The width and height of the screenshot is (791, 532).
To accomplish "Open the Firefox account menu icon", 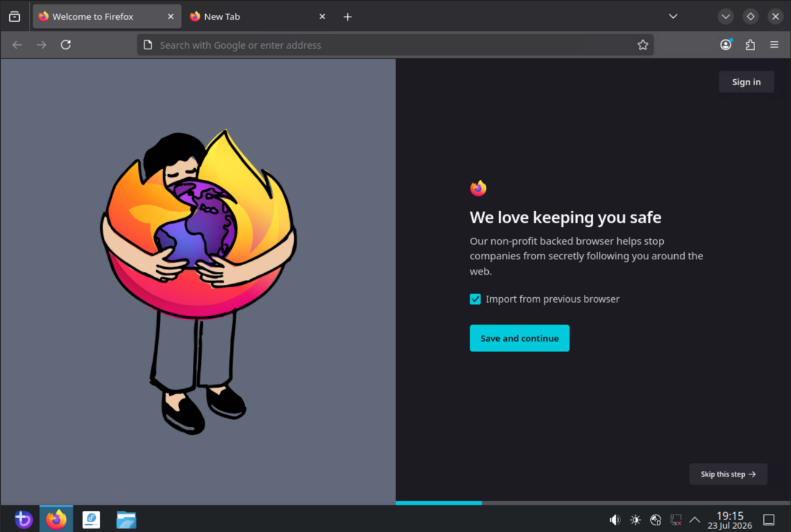I will (x=726, y=44).
